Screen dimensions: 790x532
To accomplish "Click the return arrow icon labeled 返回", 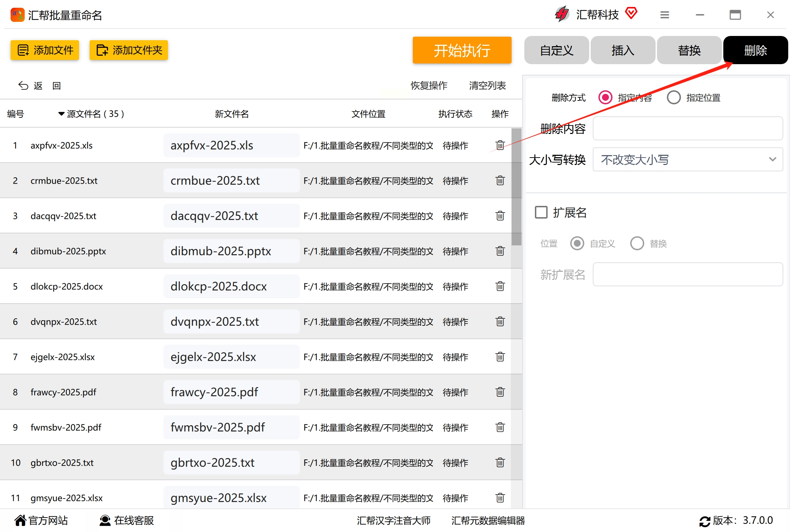I will coord(23,86).
